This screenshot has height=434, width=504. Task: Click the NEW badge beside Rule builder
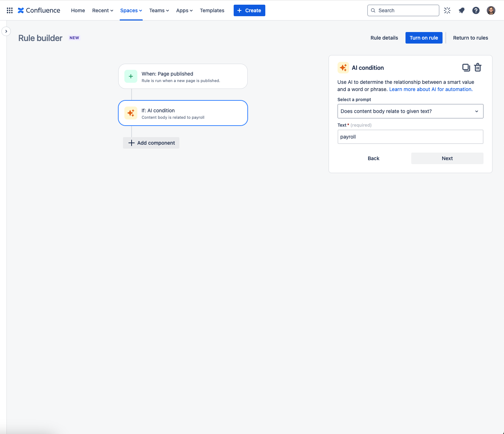pos(74,38)
